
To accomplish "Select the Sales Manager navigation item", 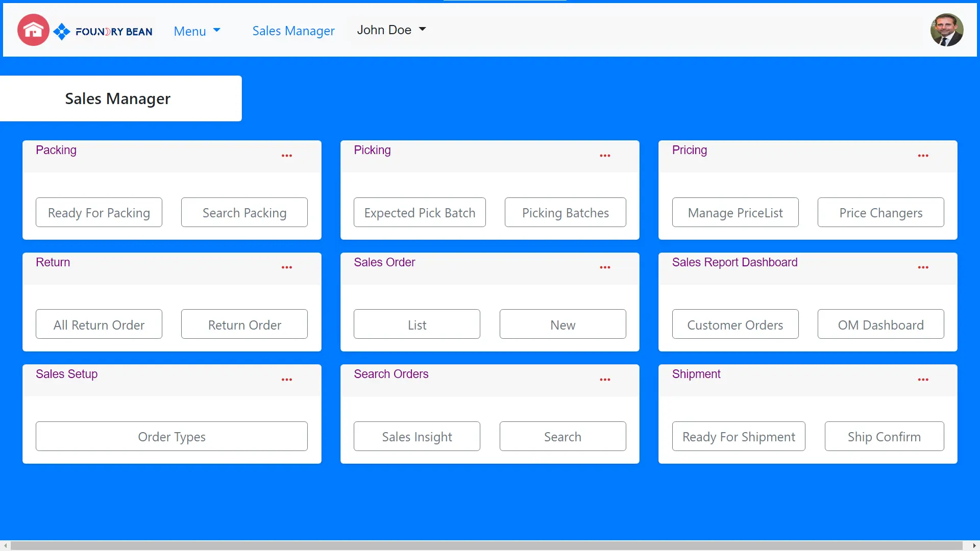I will click(x=293, y=31).
